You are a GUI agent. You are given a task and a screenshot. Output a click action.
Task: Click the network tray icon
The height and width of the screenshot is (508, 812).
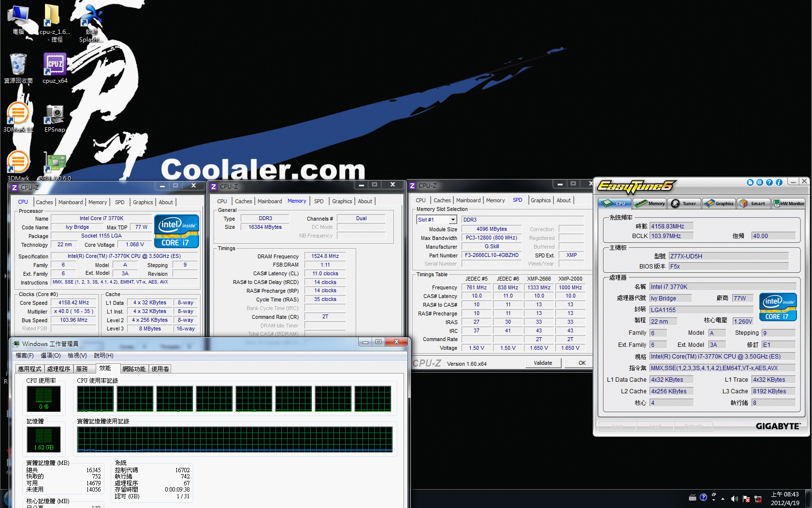[x=757, y=498]
